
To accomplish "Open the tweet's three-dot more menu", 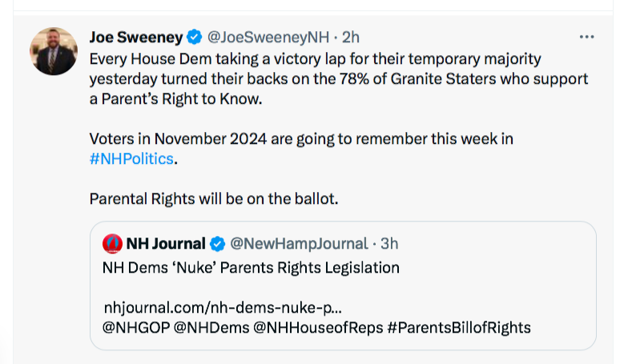I will tap(586, 37).
